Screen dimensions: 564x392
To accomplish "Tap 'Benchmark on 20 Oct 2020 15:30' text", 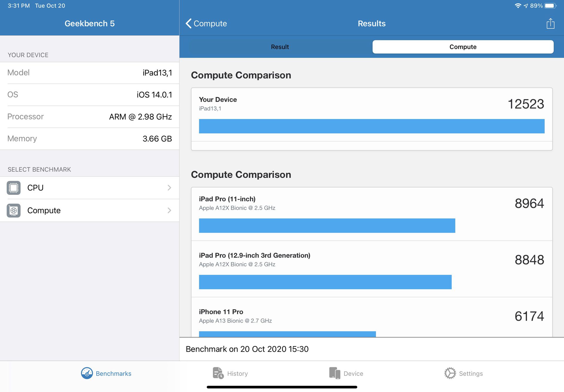I will 247,349.
